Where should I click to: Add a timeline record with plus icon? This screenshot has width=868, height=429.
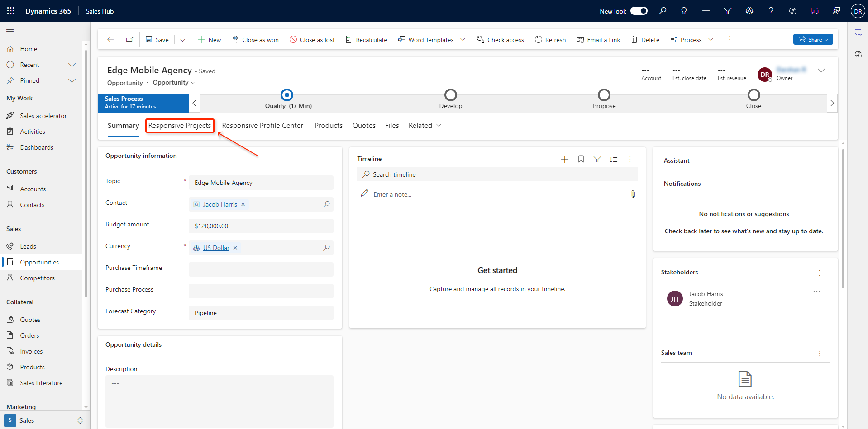(x=565, y=159)
